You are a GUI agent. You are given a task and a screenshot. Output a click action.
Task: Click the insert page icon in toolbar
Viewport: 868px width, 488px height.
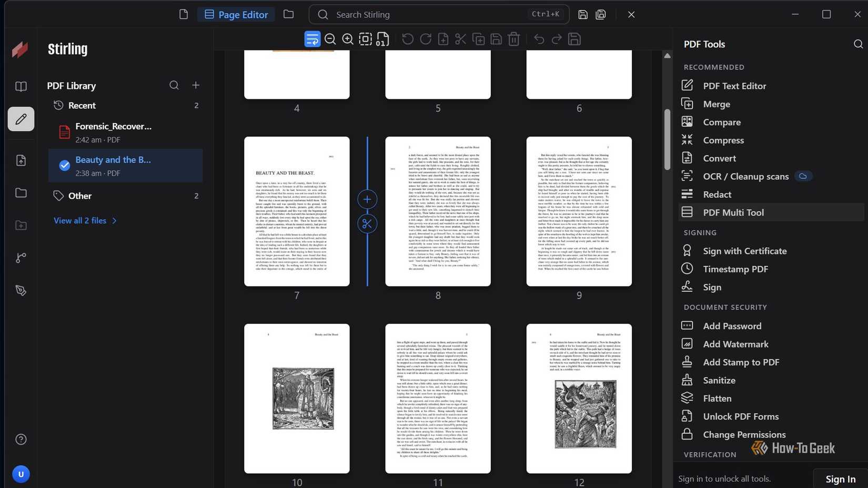(443, 39)
